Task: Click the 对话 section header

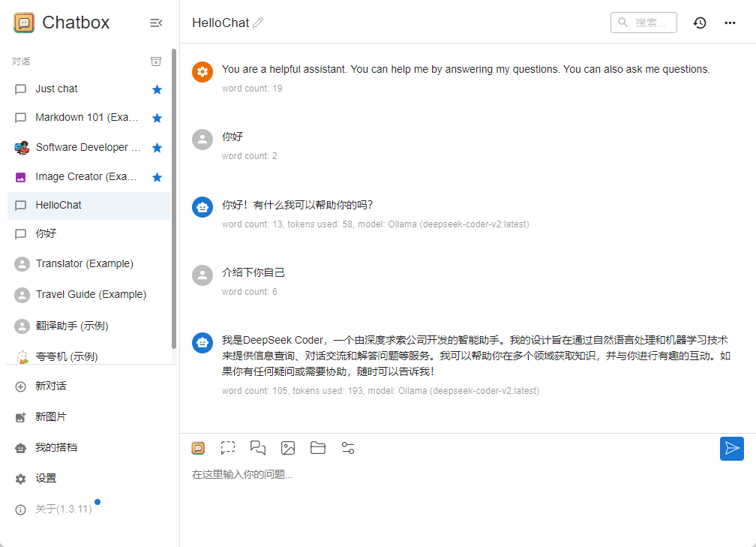Action: pos(21,62)
